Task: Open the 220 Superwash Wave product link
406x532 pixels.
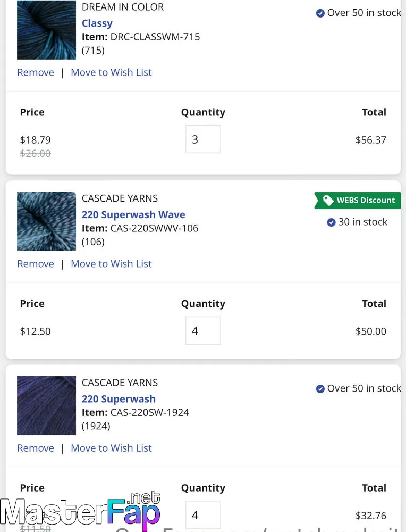Action: (133, 214)
